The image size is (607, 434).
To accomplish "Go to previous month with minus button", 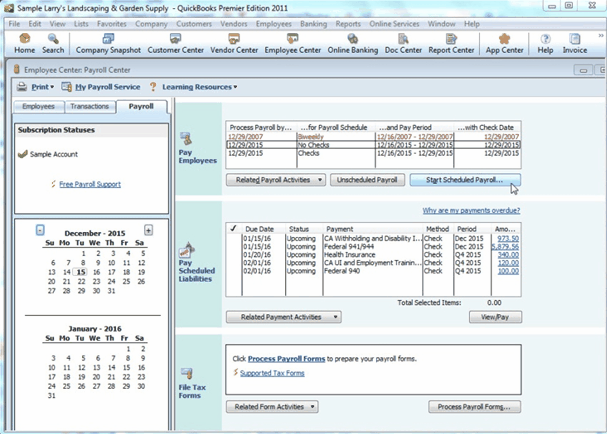I will pos(40,230).
